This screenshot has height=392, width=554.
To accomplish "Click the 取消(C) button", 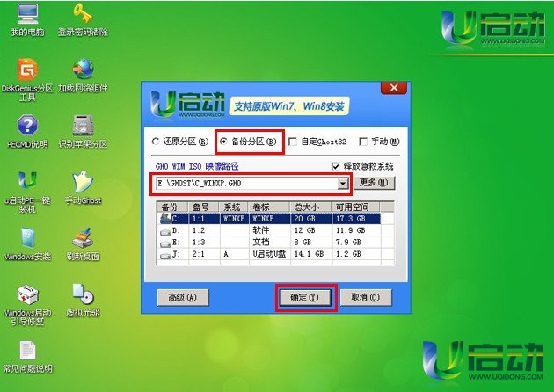I will point(366,297).
